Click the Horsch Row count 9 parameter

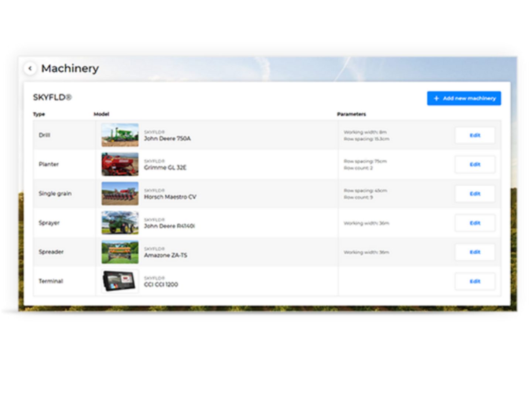358,197
